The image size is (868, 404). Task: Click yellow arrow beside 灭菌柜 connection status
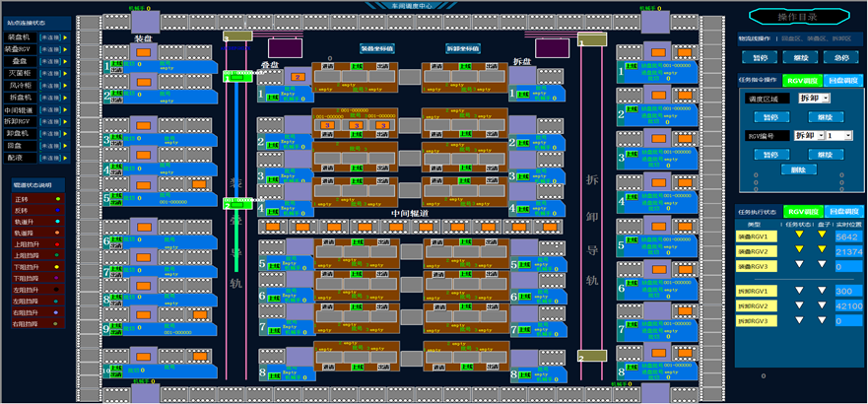pyautogui.click(x=67, y=73)
